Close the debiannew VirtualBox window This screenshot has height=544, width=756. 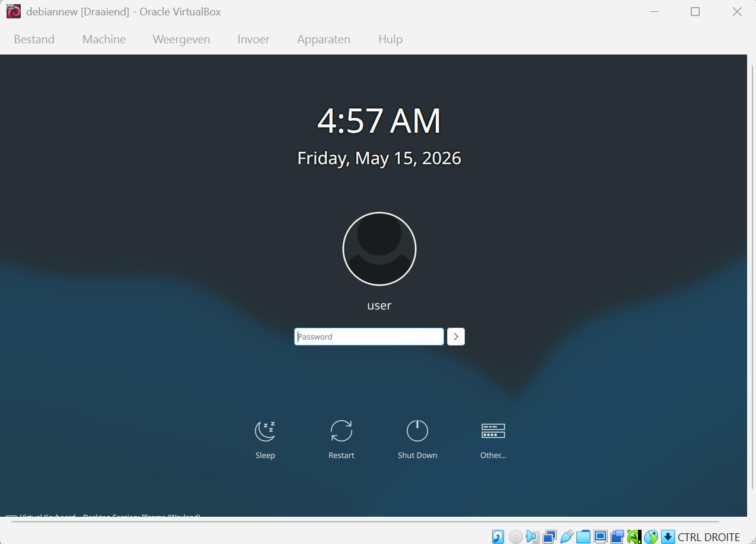click(737, 12)
